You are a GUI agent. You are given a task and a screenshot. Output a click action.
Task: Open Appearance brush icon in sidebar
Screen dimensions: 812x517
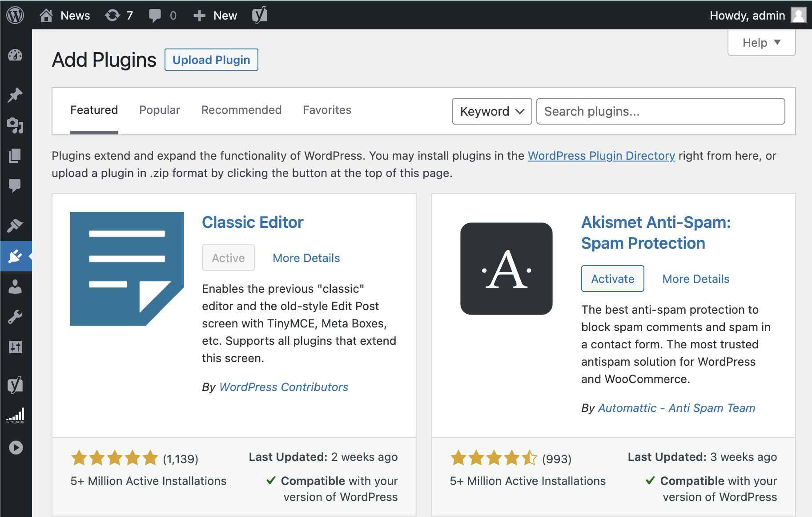coord(15,225)
